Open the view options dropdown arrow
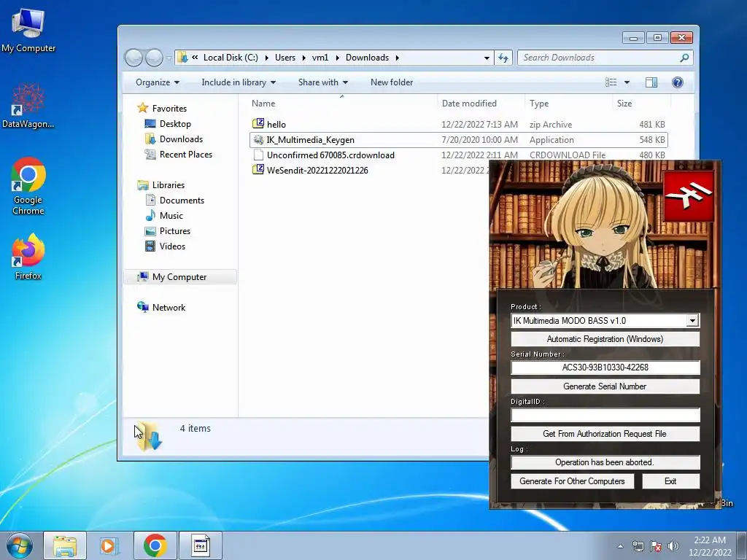The width and height of the screenshot is (747, 560). tap(627, 82)
